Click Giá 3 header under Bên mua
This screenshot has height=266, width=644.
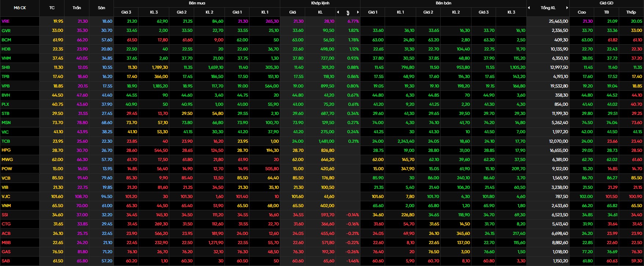click(x=126, y=12)
